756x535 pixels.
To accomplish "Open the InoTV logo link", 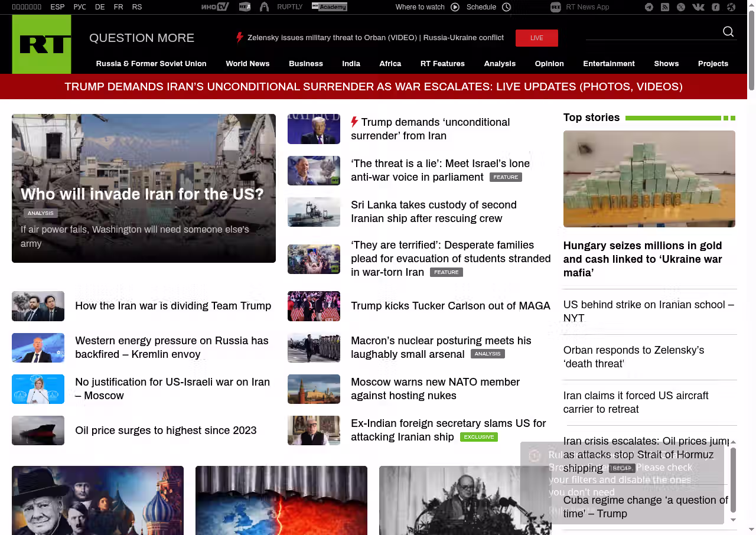I will tap(215, 7).
